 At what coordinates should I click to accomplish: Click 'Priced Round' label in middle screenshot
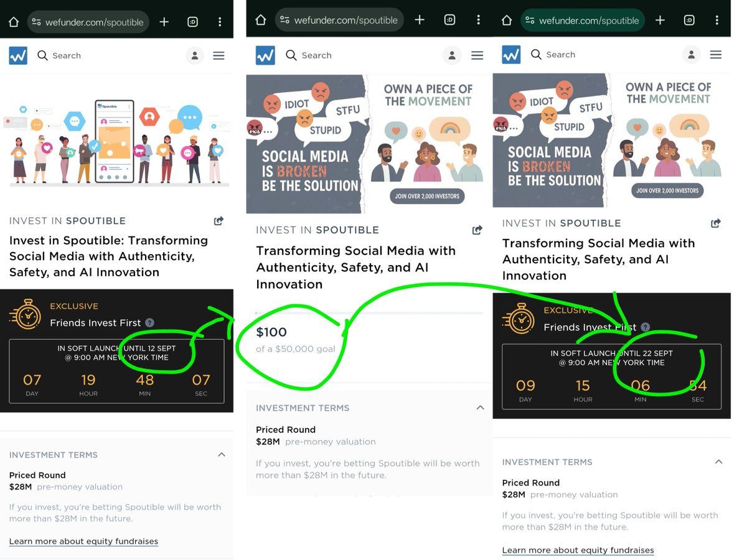pyautogui.click(x=286, y=429)
